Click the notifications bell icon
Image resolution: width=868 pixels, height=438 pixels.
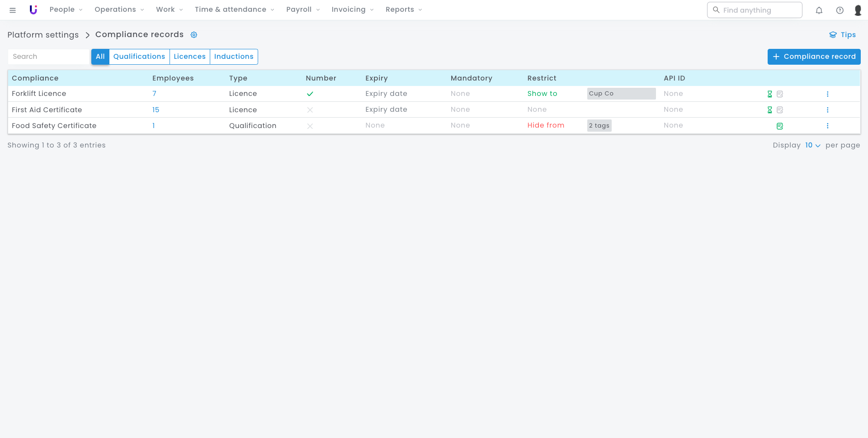819,10
